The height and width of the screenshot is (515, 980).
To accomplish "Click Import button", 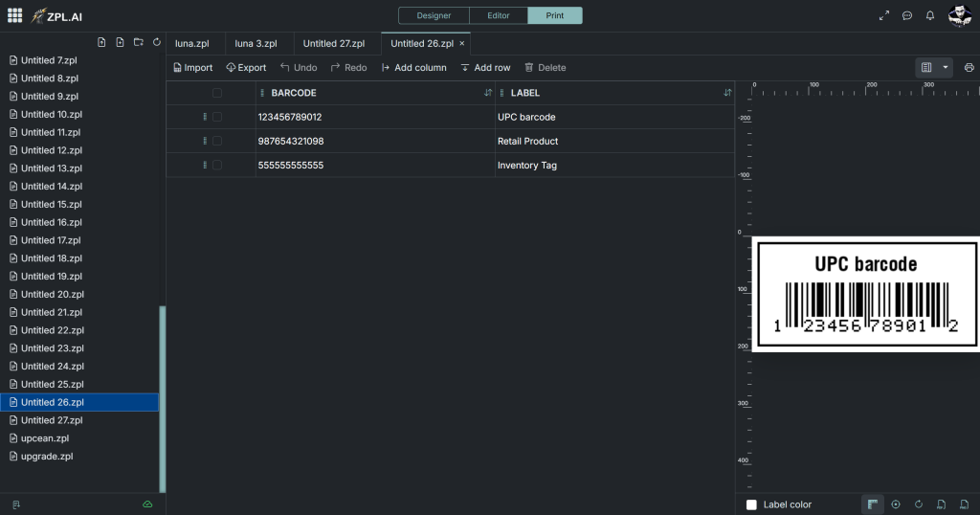I will click(193, 68).
